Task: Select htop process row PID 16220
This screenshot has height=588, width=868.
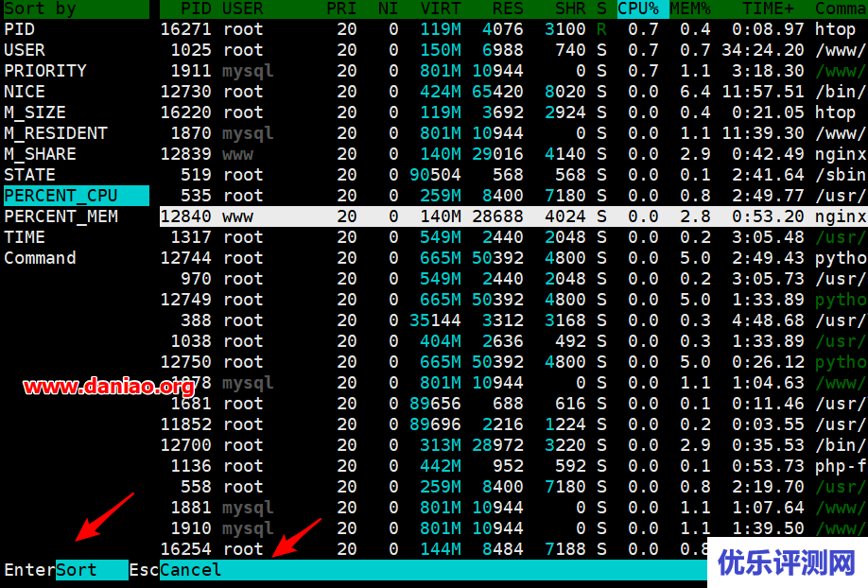Action: [513, 112]
